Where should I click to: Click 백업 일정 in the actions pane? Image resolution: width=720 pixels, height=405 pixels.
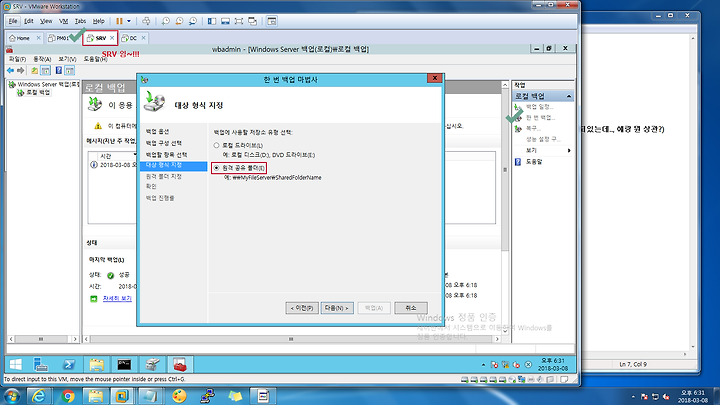pos(539,107)
